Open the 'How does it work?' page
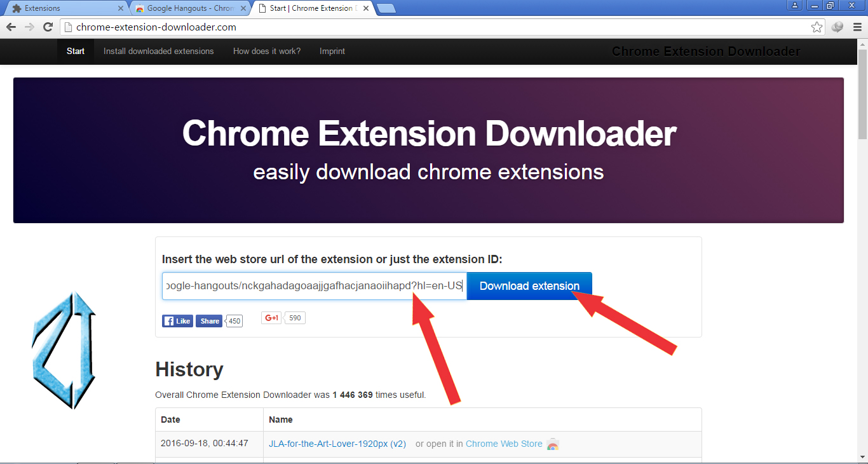 point(266,51)
